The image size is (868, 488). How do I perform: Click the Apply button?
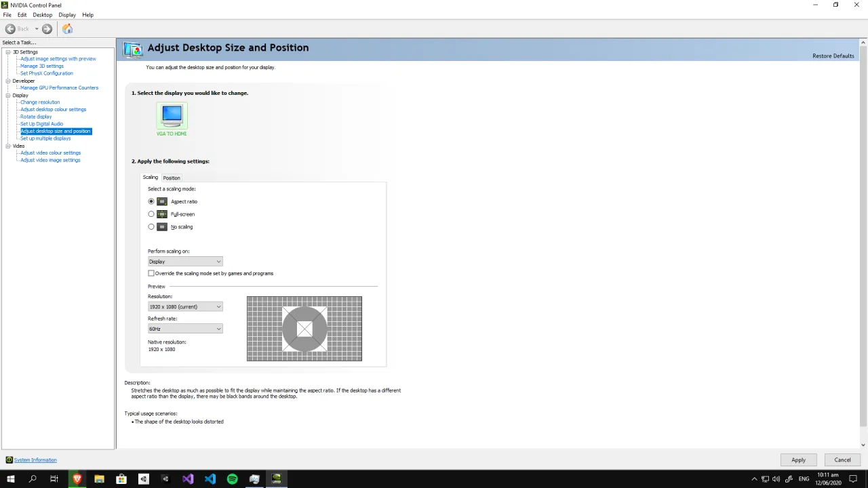click(798, 460)
